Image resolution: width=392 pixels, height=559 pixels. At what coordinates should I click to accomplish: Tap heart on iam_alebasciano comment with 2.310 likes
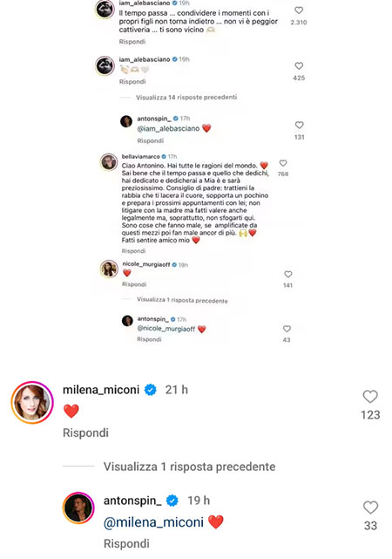tap(299, 10)
